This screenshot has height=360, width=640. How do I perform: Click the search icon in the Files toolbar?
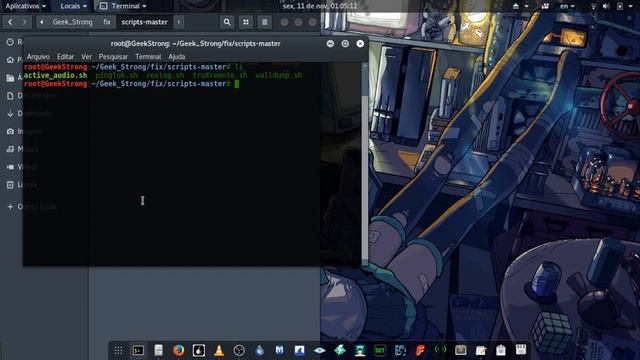coord(227,22)
